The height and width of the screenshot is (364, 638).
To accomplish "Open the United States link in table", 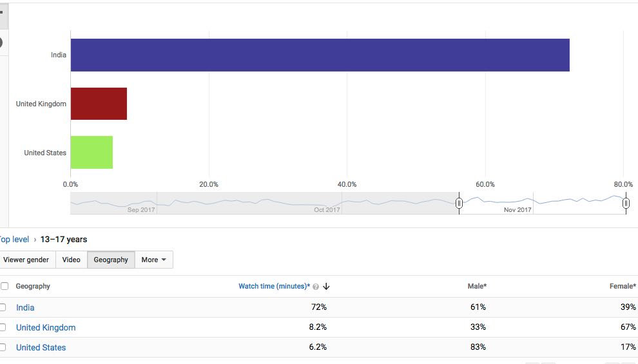I will (41, 347).
